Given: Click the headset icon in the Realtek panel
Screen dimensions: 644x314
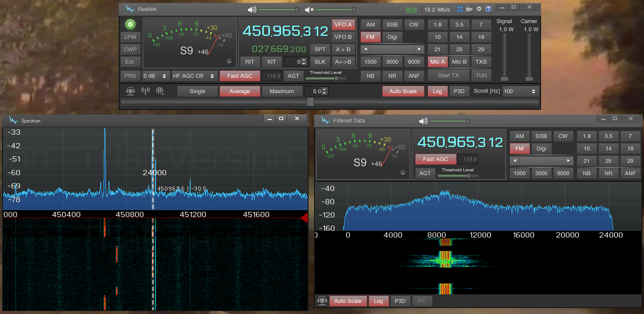Looking at the screenshot, I should 130,91.
